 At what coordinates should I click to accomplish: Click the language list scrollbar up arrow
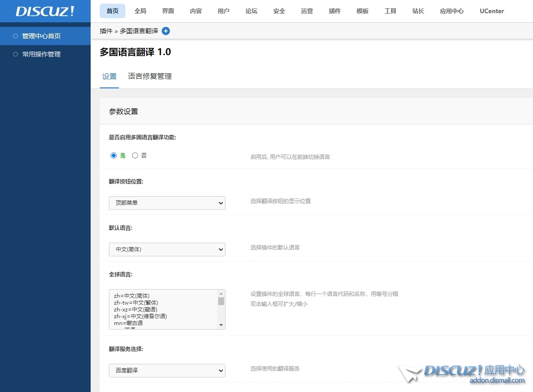click(x=221, y=294)
